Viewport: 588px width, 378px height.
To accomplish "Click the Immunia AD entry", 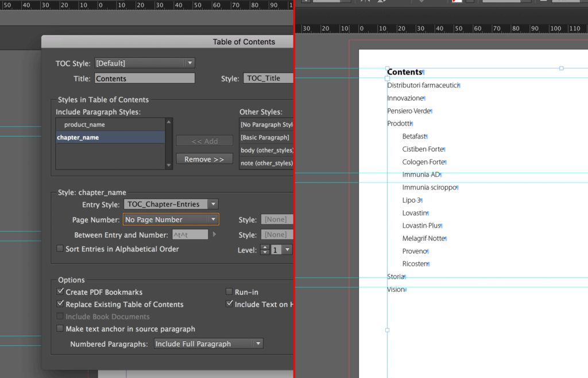I will coord(421,175).
